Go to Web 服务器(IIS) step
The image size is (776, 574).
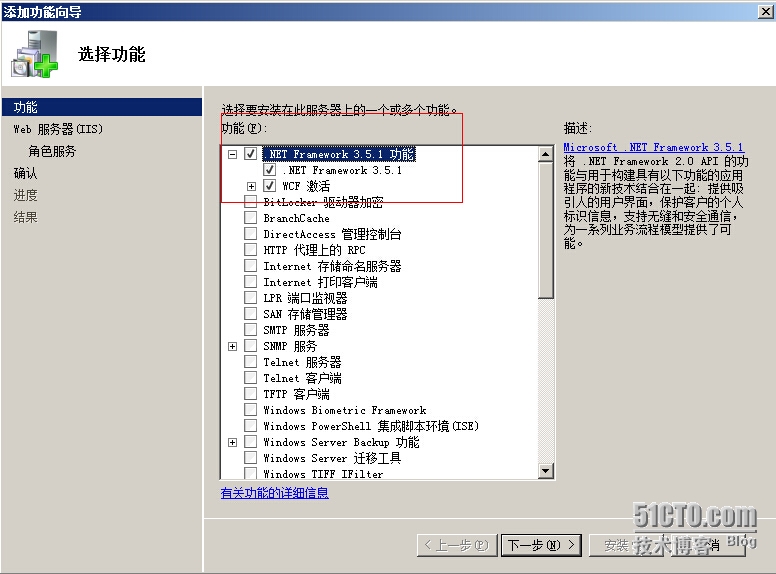point(58,129)
